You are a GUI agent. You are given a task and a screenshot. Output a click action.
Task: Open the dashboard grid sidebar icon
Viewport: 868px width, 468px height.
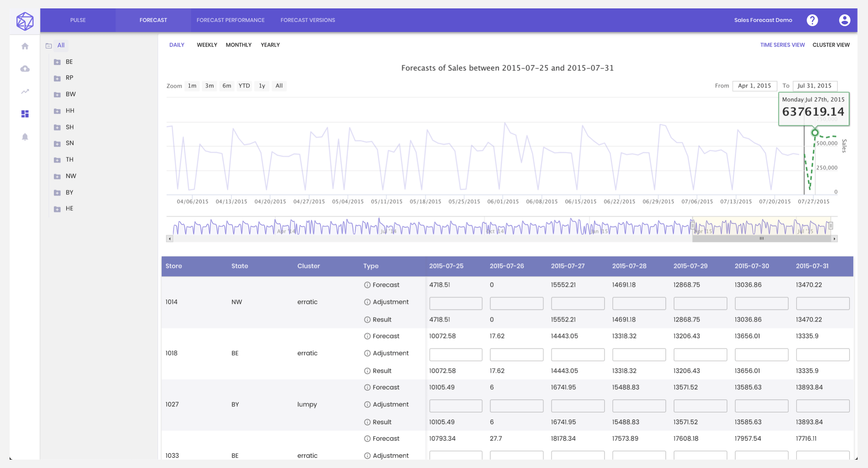25,114
